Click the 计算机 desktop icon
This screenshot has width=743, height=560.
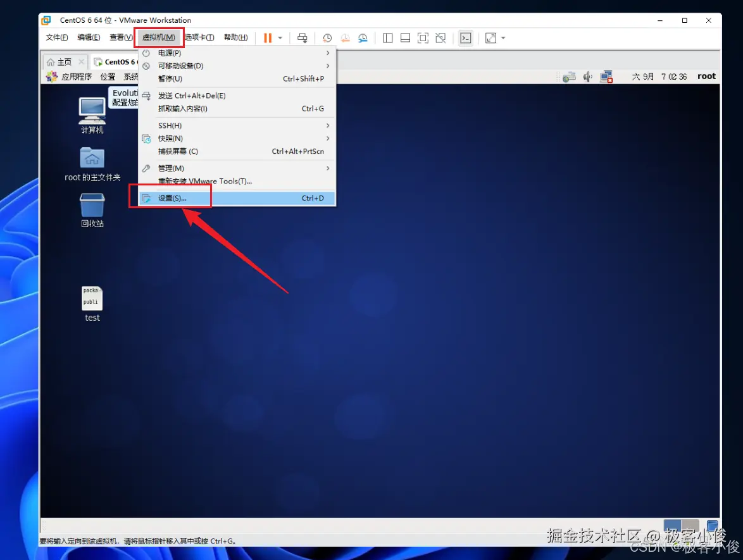click(92, 116)
